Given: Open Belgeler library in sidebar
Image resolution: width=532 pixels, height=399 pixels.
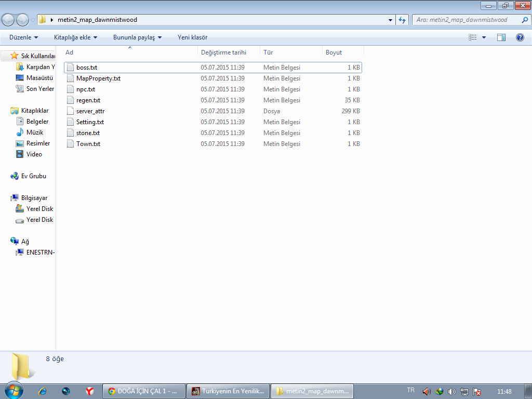Looking at the screenshot, I should [33, 122].
